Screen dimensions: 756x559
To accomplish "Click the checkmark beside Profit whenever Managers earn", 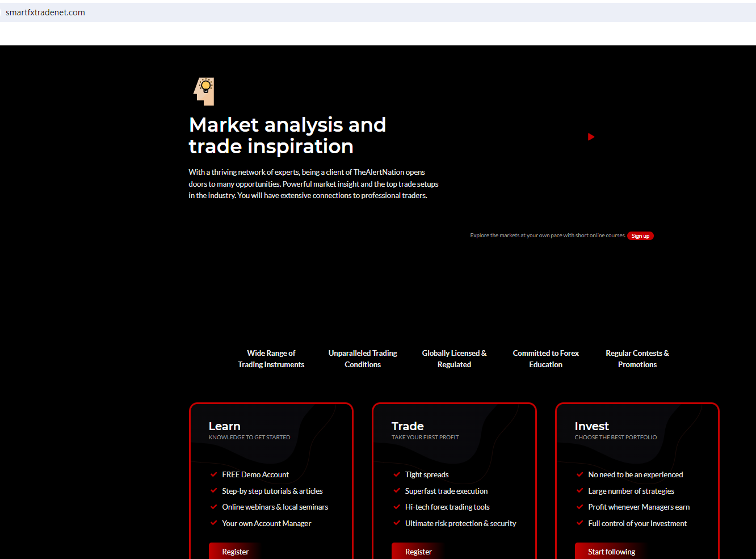I will point(580,507).
